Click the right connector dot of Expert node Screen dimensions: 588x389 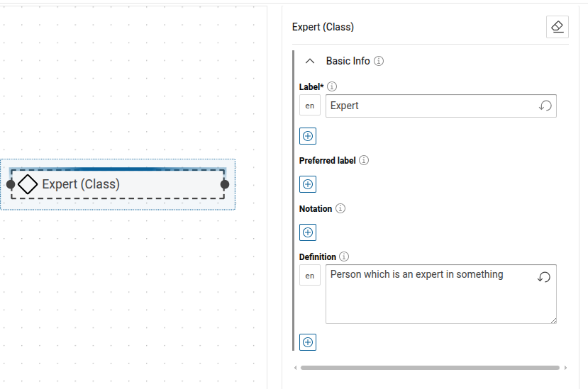[x=225, y=184]
